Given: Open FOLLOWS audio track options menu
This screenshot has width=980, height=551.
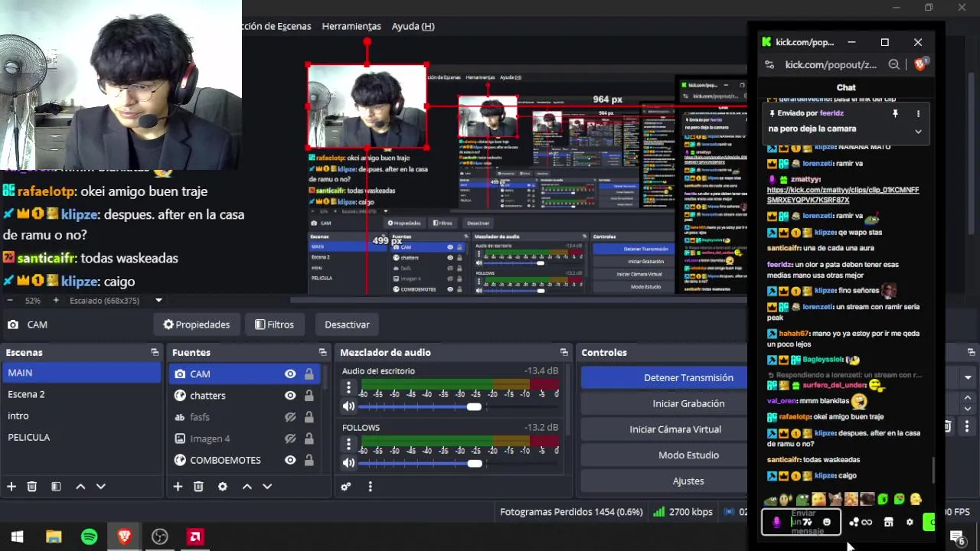Looking at the screenshot, I should [x=348, y=444].
